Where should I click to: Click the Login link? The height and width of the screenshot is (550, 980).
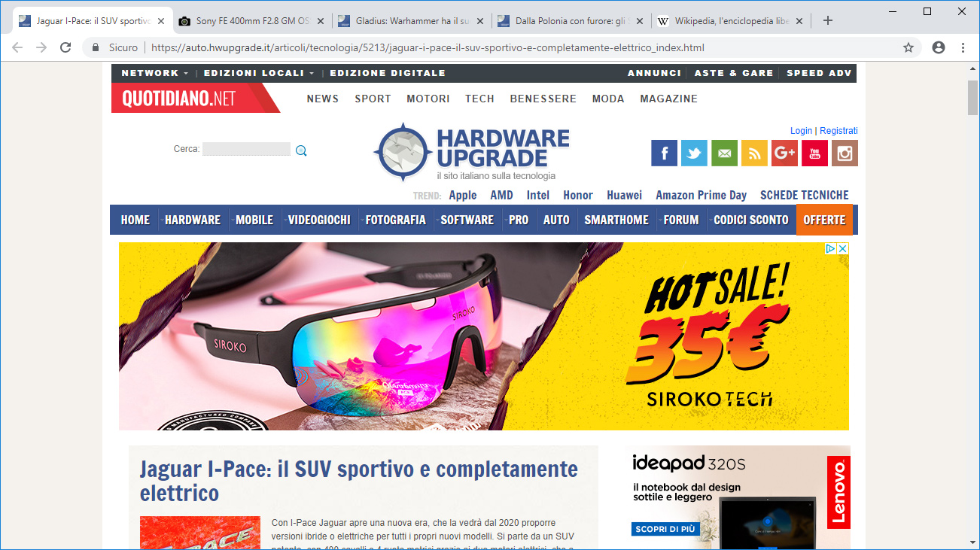point(801,131)
